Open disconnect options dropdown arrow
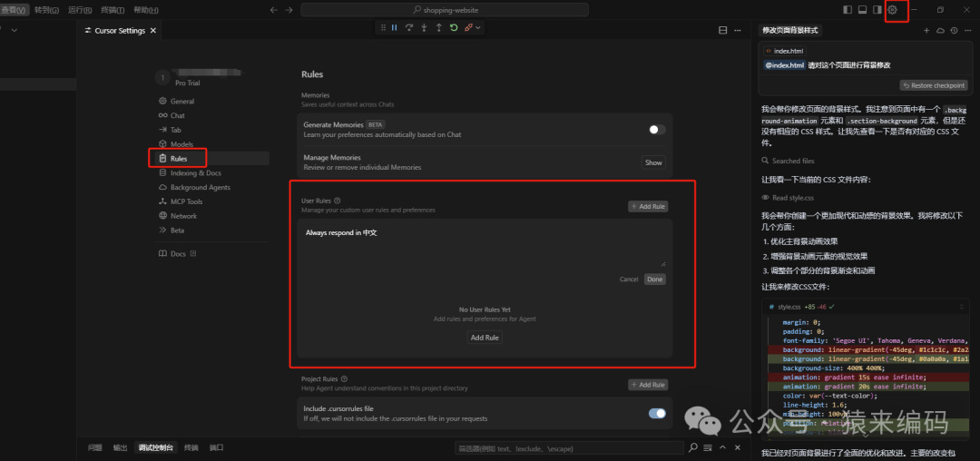This screenshot has width=980, height=461. tap(478, 27)
